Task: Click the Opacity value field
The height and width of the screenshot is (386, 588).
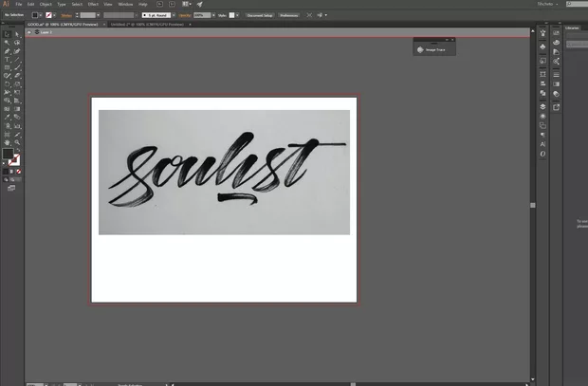Action: click(x=202, y=15)
